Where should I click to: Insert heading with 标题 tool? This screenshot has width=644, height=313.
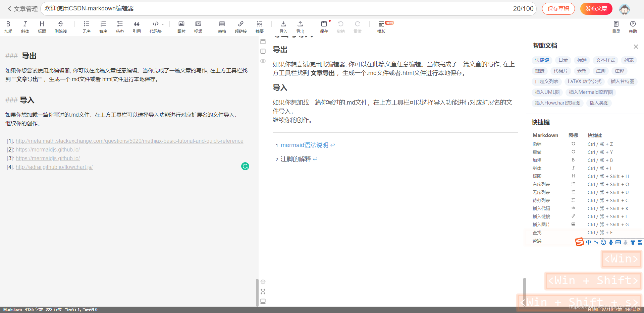pos(42,27)
